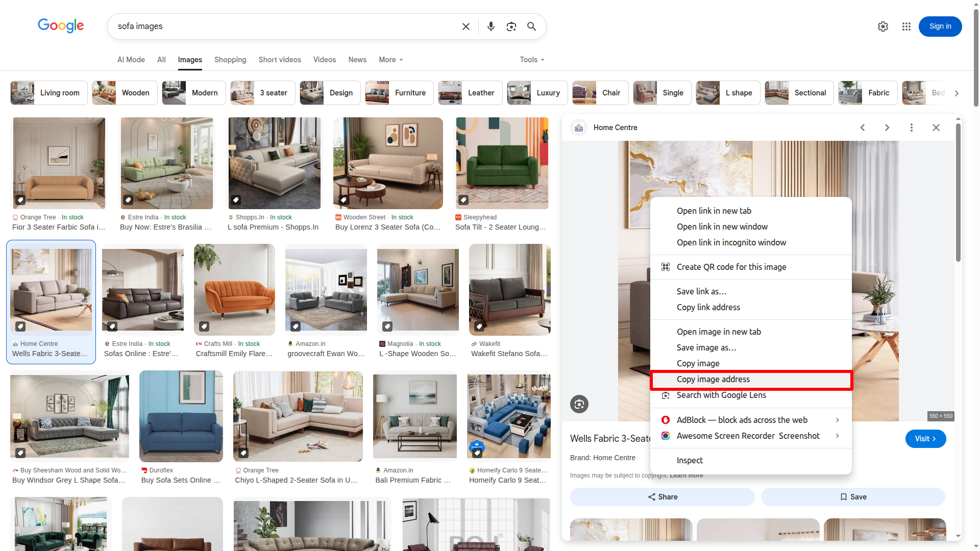The height and width of the screenshot is (551, 980).
Task: Open the More dropdown in search tabs
Action: pyautogui.click(x=391, y=60)
